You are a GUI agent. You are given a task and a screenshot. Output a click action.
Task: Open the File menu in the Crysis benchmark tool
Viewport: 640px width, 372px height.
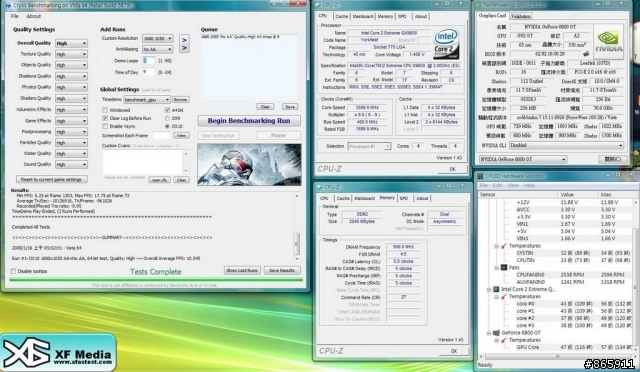click(15, 16)
